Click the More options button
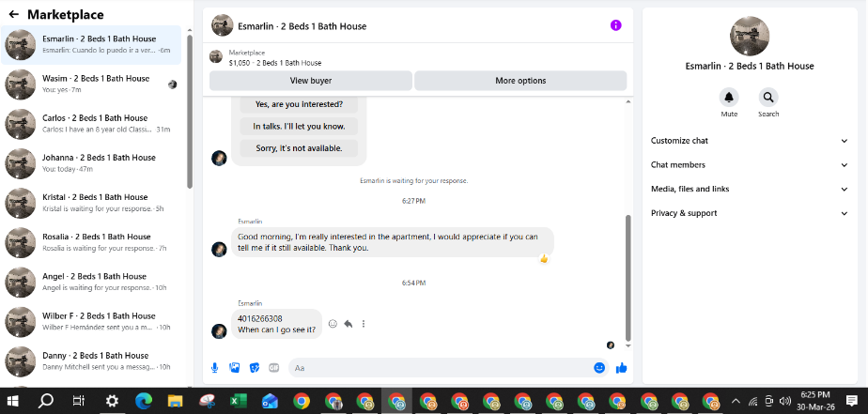The image size is (868, 414). click(520, 81)
